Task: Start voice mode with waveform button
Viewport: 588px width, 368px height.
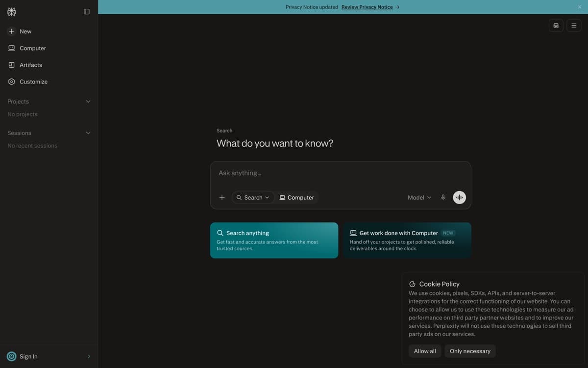Action: click(x=459, y=197)
